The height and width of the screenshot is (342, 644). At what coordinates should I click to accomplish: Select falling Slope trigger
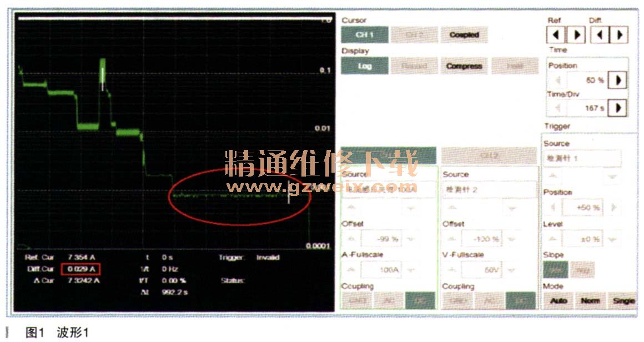[582, 270]
